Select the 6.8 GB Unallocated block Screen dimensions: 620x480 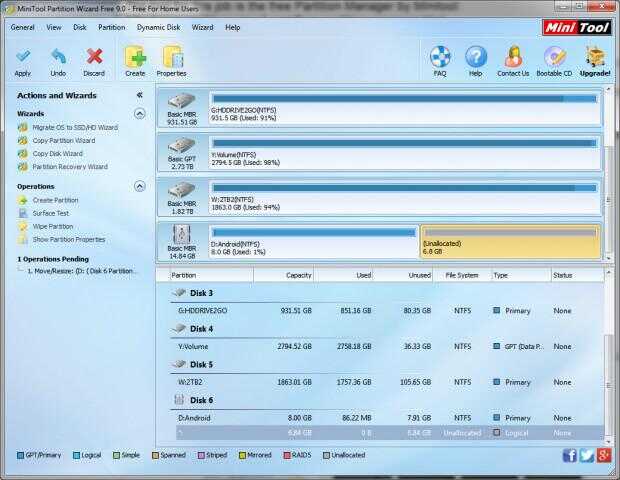[x=510, y=242]
